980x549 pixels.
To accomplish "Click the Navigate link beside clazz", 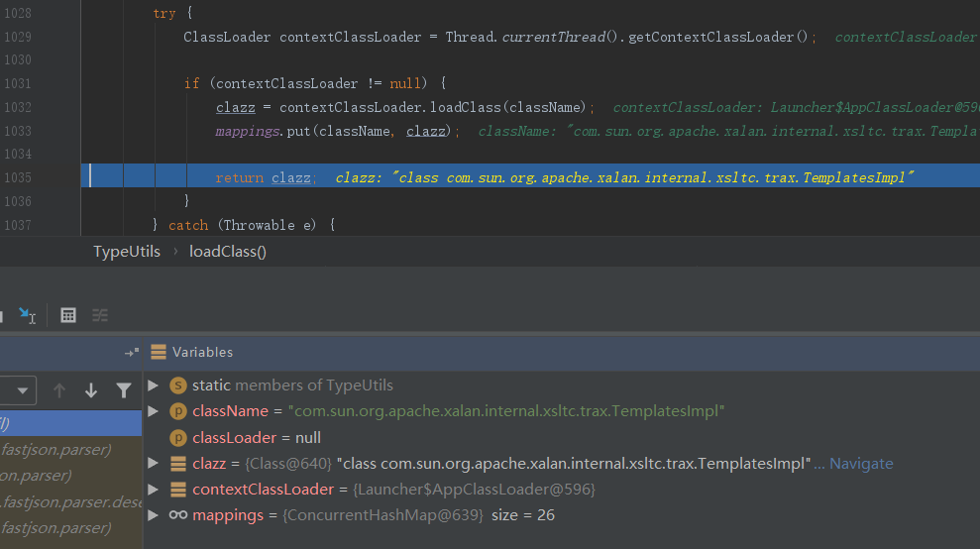I will click(860, 463).
